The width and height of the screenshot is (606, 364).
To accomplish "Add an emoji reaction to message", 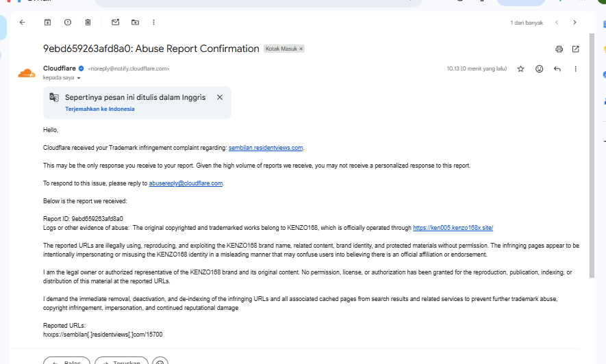I will coord(539,68).
